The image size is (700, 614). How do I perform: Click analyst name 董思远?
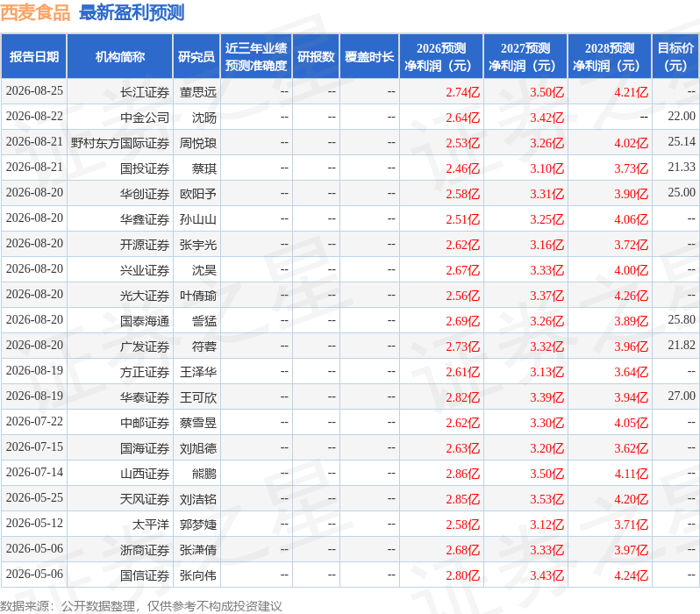tap(197, 92)
